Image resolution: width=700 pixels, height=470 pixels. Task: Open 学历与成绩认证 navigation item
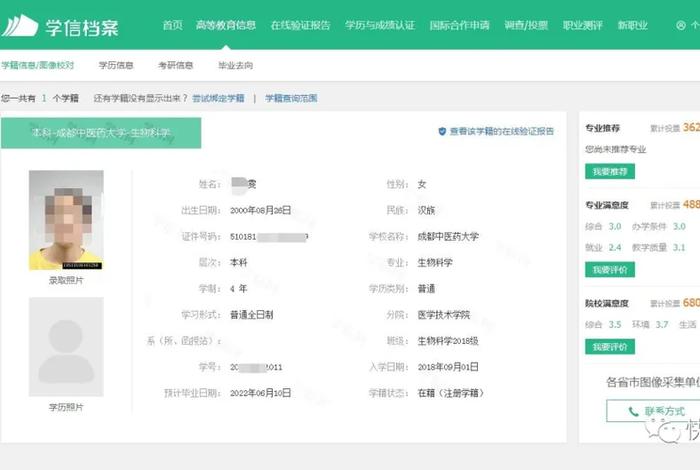point(380,25)
